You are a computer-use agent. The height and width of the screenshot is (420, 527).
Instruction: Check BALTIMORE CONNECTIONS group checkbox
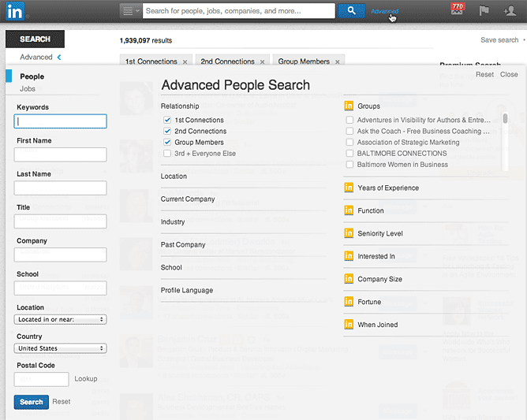(x=349, y=154)
